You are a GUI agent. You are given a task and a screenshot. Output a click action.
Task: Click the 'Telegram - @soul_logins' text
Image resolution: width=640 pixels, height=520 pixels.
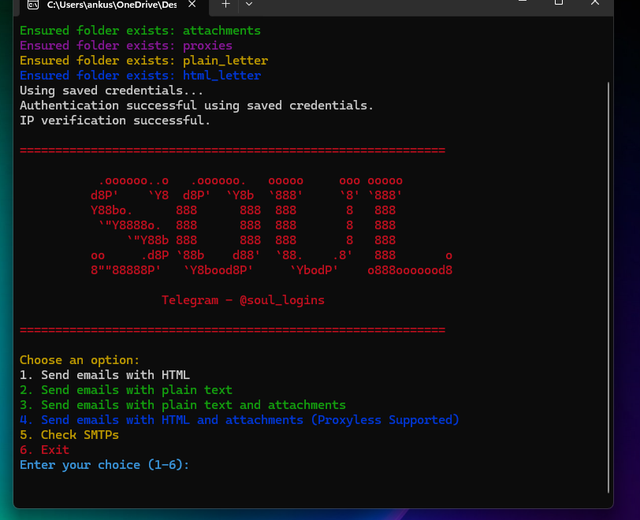pyautogui.click(x=243, y=300)
